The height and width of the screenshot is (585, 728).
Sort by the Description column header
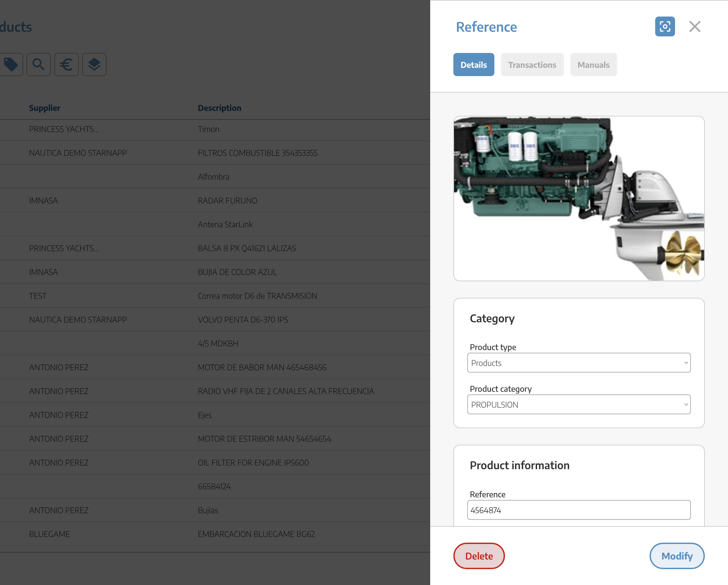click(219, 108)
